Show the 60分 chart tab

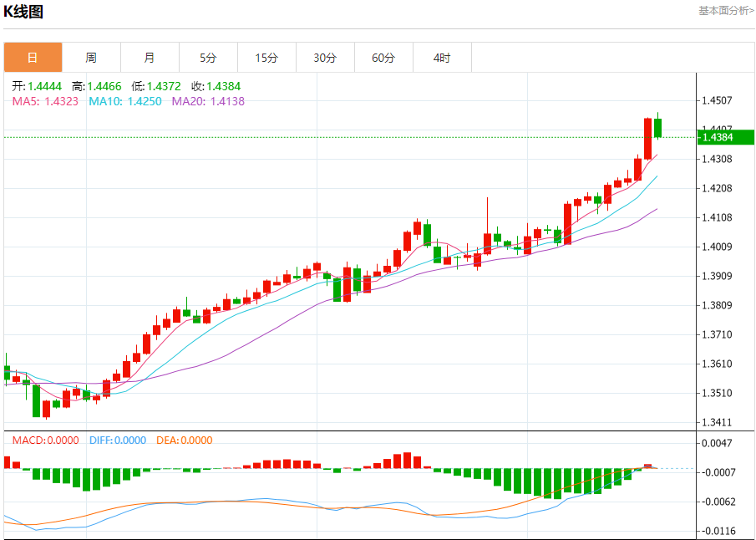(x=383, y=58)
